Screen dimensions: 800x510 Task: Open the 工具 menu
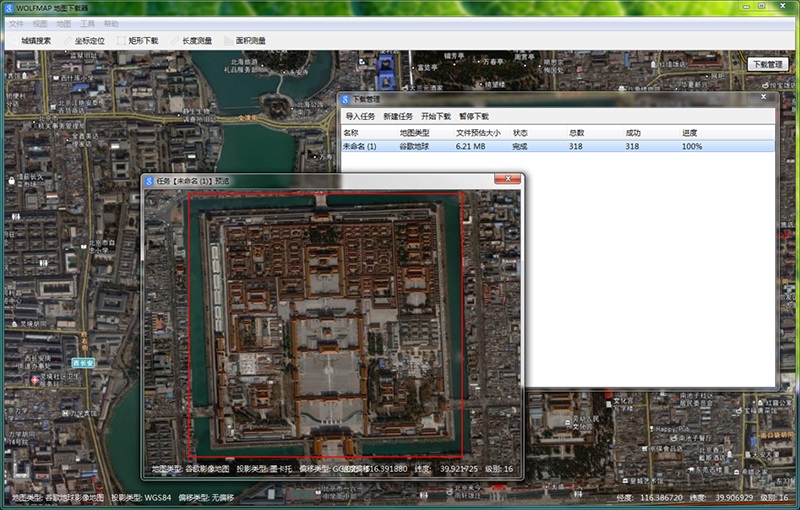coord(87,23)
